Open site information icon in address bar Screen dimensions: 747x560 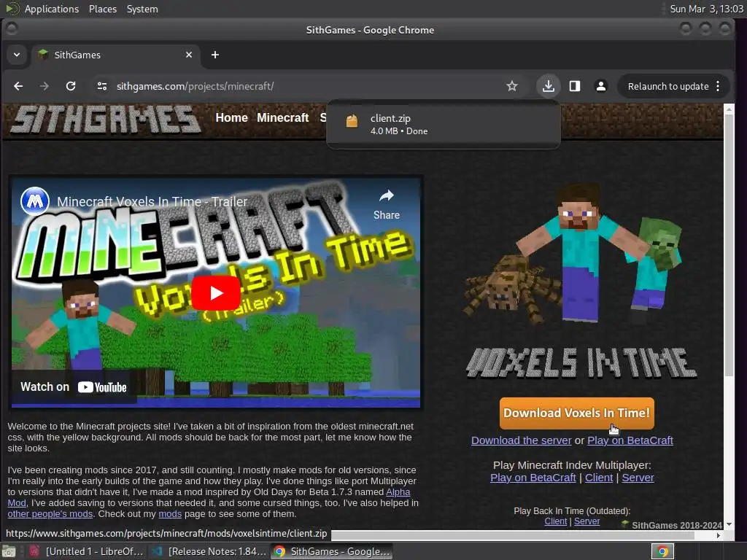coord(102,86)
